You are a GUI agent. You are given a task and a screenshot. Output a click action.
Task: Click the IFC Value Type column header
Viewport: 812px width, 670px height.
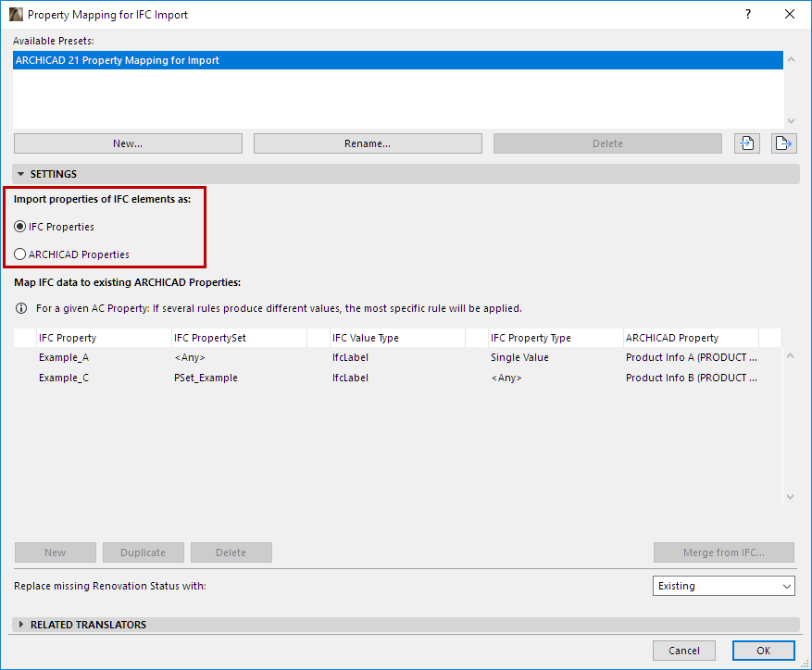pos(397,338)
